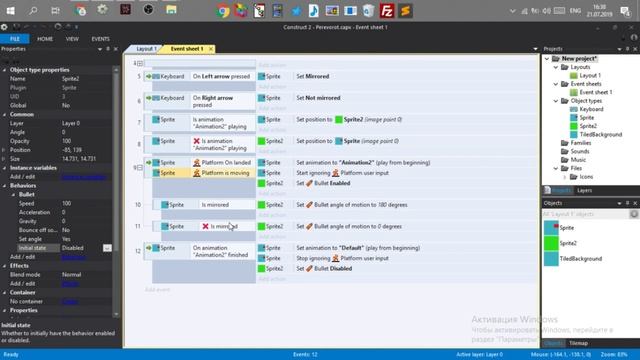Collapse the Event sheets folder in Projects
640x360 pixels.
(556, 84)
